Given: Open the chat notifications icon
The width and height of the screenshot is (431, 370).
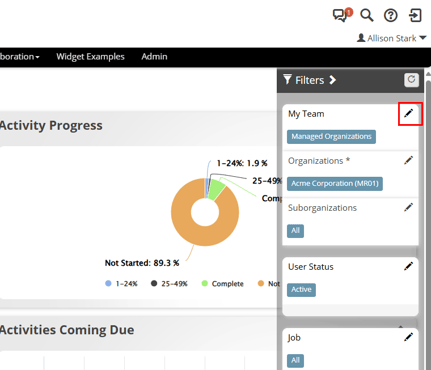Looking at the screenshot, I should (342, 15).
